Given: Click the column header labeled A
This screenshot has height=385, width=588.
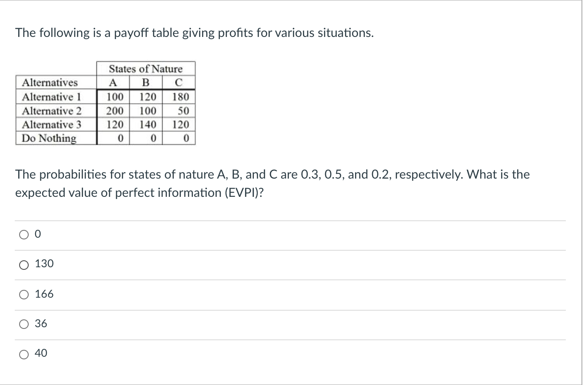Looking at the screenshot, I should click(x=113, y=83).
